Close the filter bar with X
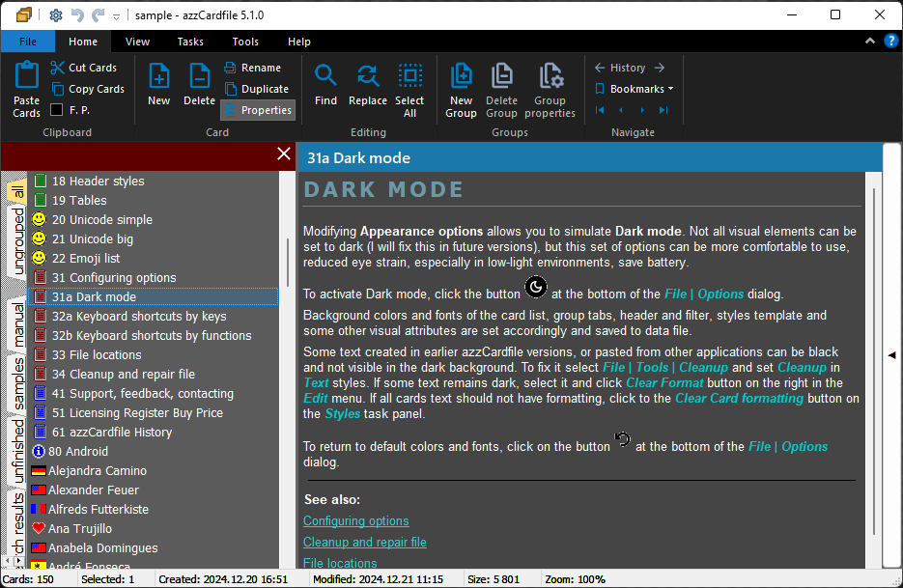 coord(284,154)
